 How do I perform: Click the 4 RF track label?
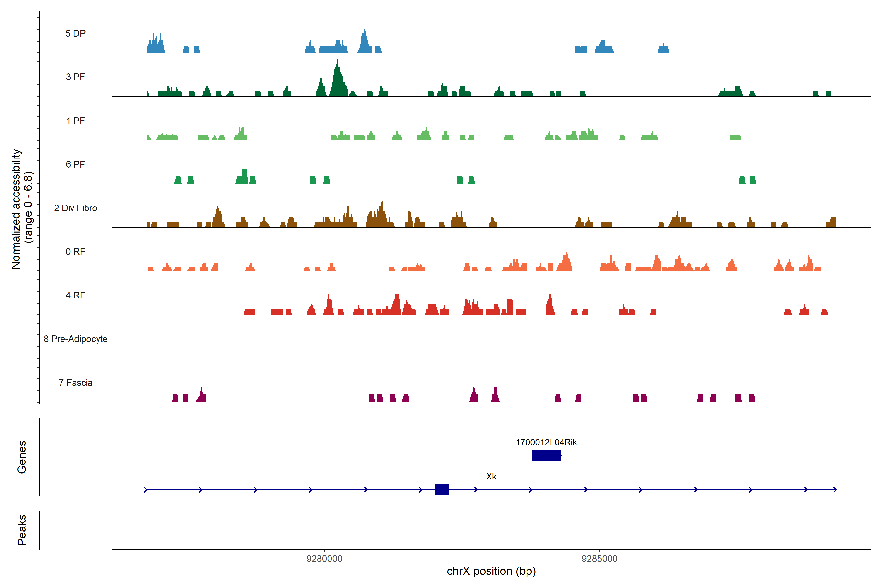[75, 295]
